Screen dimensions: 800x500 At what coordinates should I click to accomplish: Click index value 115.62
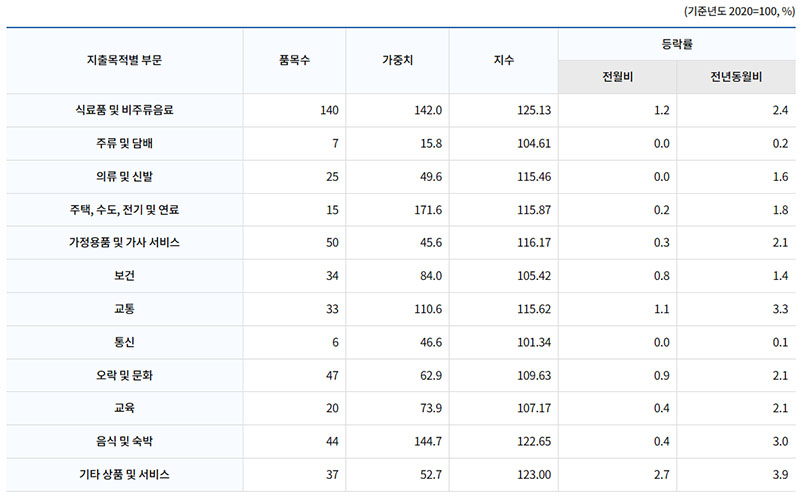tap(534, 309)
